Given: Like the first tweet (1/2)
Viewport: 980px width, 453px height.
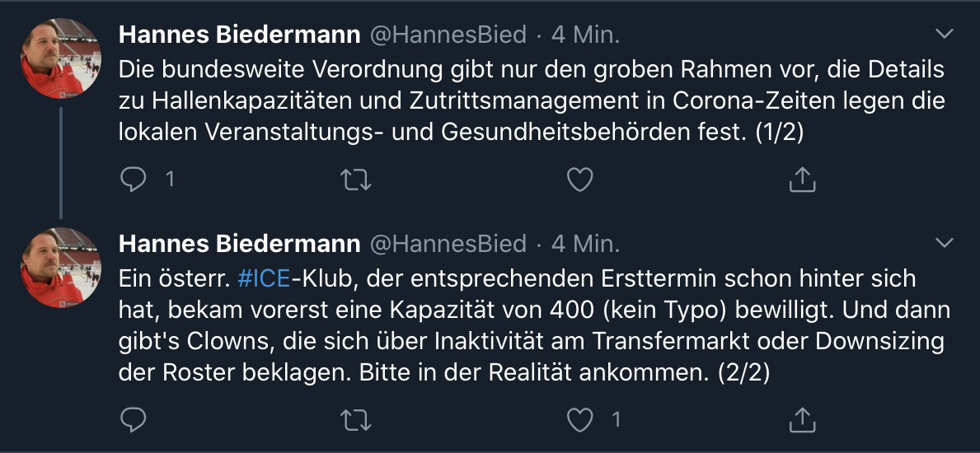Looking at the screenshot, I should point(580,179).
